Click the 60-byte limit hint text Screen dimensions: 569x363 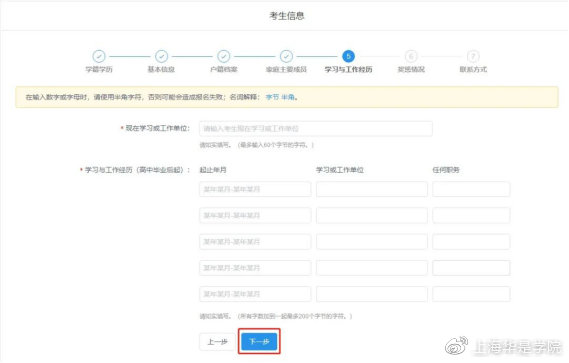257,145
